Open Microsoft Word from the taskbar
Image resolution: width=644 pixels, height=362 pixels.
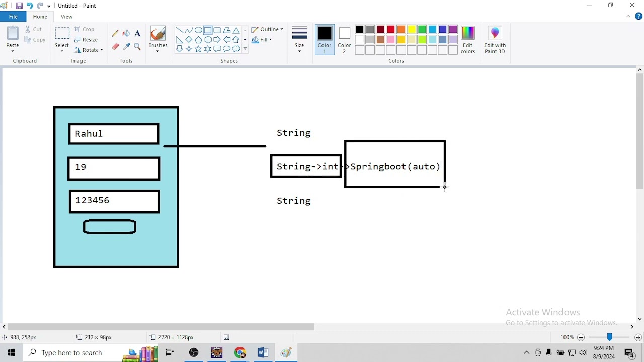[x=263, y=353]
